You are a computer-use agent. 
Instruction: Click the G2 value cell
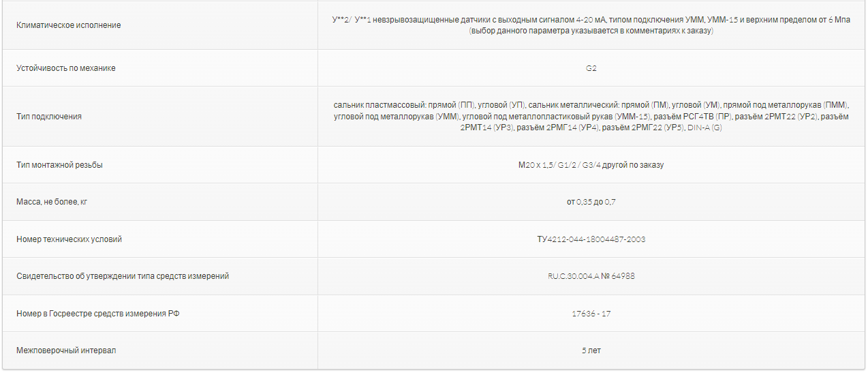pyautogui.click(x=591, y=68)
